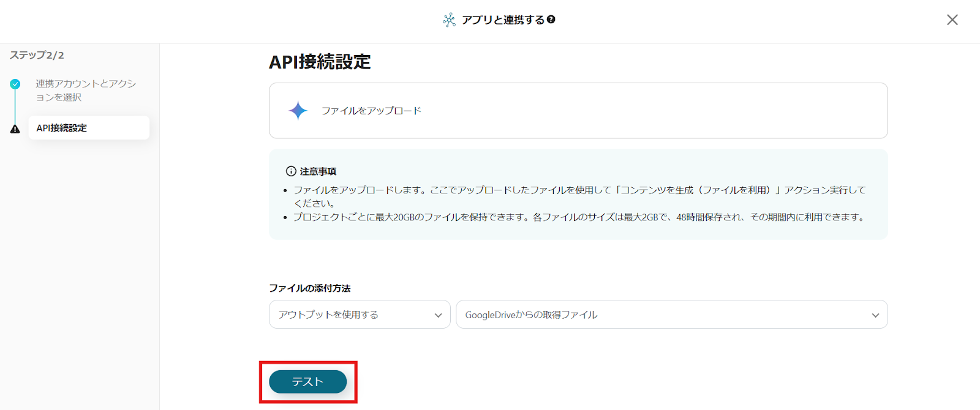
Task: Click the アプリと連携する title text
Action: pyautogui.click(x=503, y=20)
